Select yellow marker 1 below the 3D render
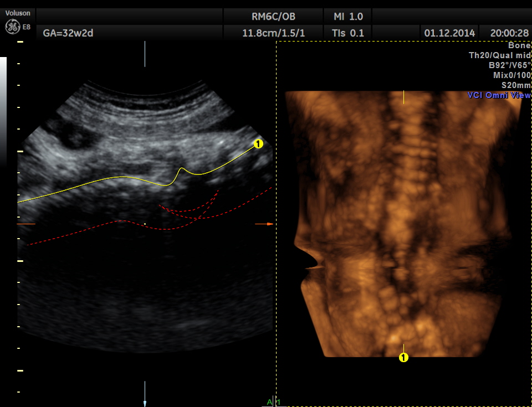Image resolution: width=532 pixels, height=407 pixels. tap(403, 358)
